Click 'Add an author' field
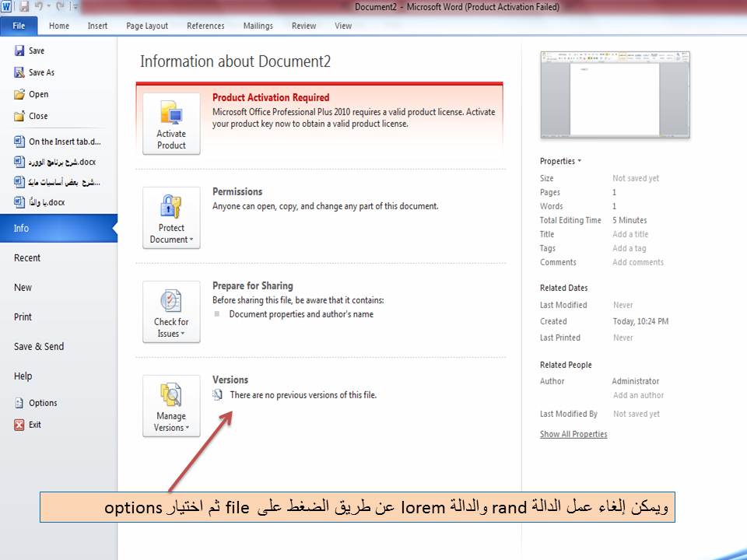 (638, 395)
